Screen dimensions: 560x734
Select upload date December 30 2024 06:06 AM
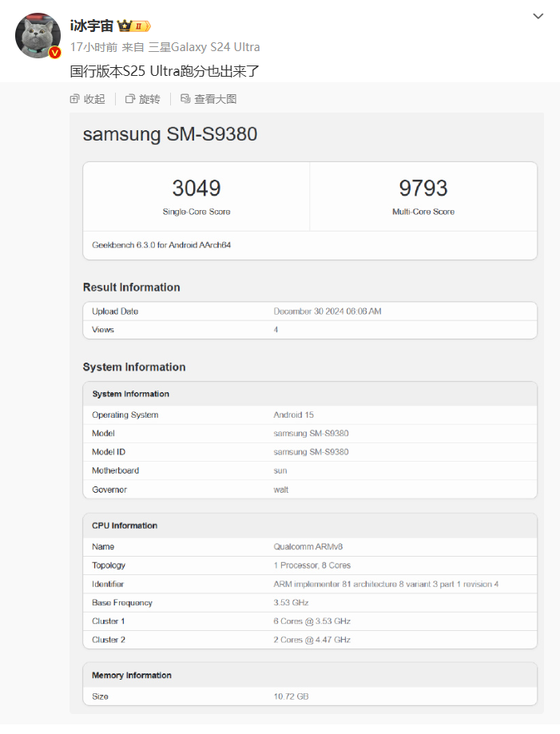click(328, 311)
